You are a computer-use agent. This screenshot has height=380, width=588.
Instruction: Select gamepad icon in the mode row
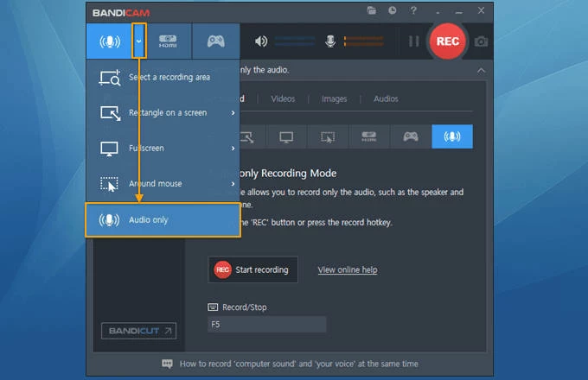point(411,136)
